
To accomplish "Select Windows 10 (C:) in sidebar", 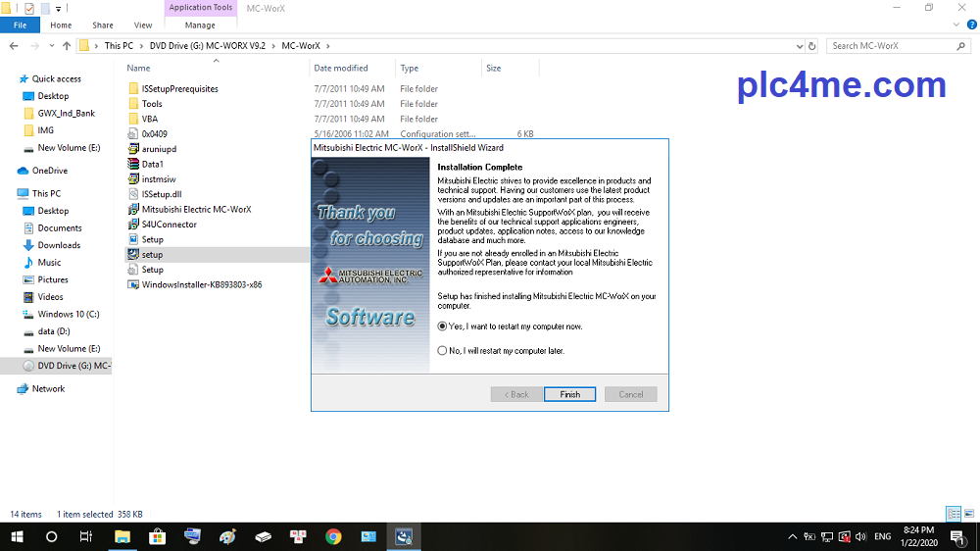I will [x=69, y=315].
